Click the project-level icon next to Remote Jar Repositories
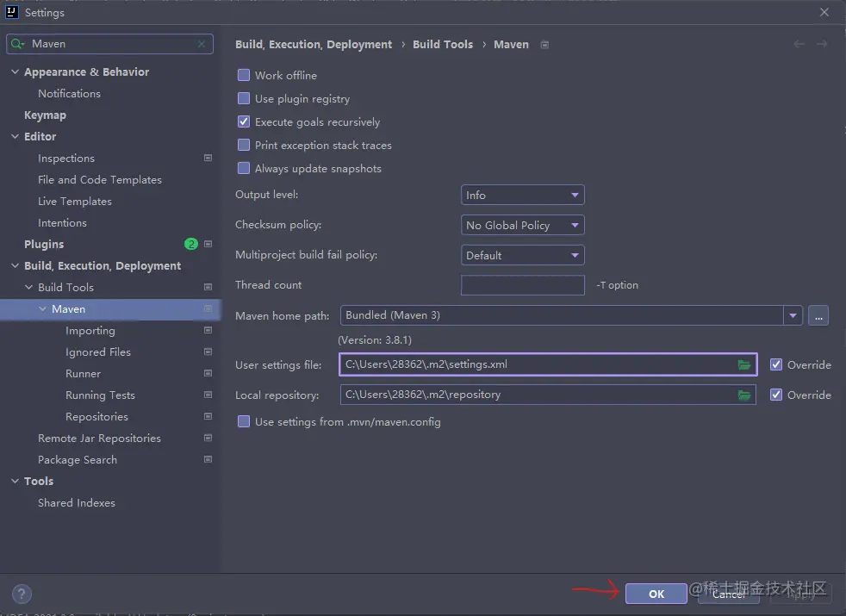Viewport: 846px width, 616px height. click(208, 438)
